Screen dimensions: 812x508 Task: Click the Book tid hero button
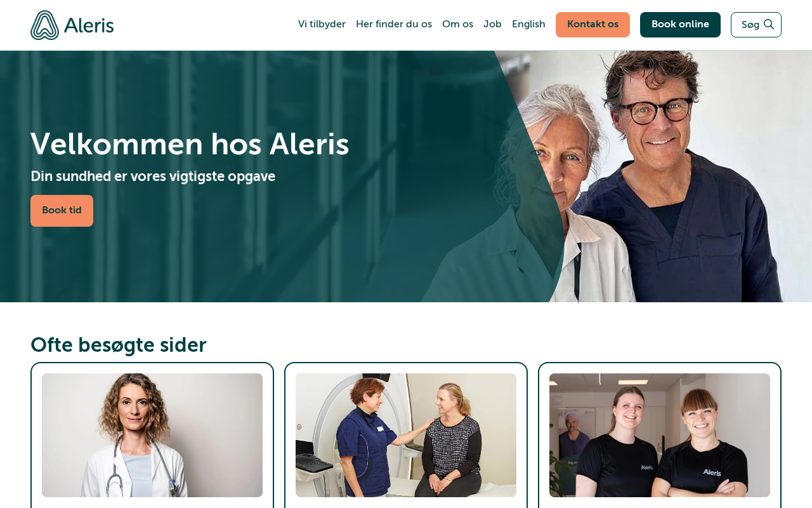coord(62,211)
